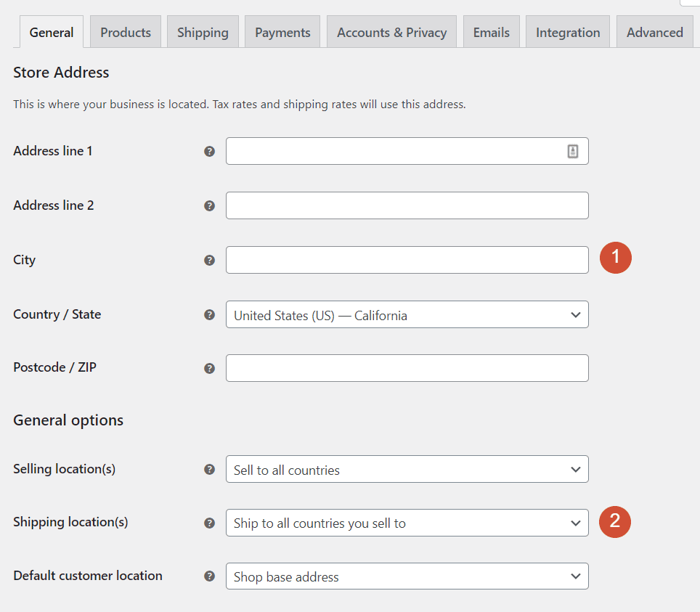Click the Postcode / ZIP input field
Viewport: 700px width, 612px height.
407,368
